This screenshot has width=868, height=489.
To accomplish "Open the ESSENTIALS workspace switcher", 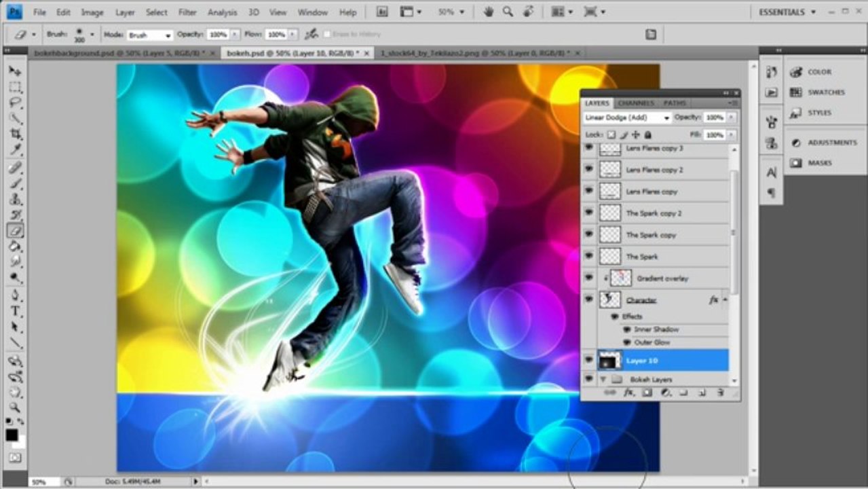I will click(787, 12).
